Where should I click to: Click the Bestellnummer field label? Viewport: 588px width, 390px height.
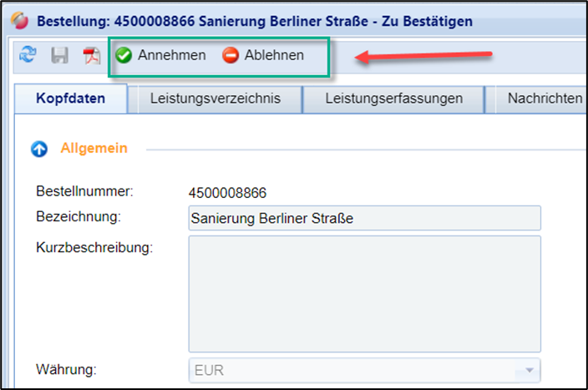coord(84,191)
